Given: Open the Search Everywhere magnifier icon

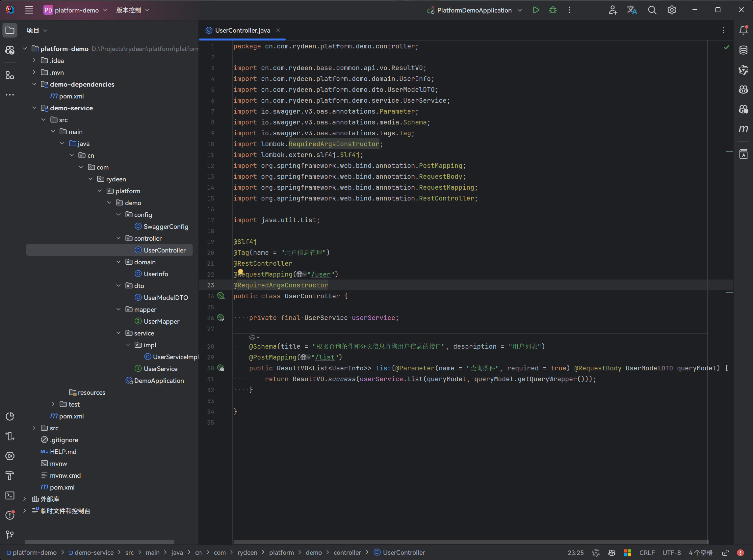Looking at the screenshot, I should tap(652, 10).
